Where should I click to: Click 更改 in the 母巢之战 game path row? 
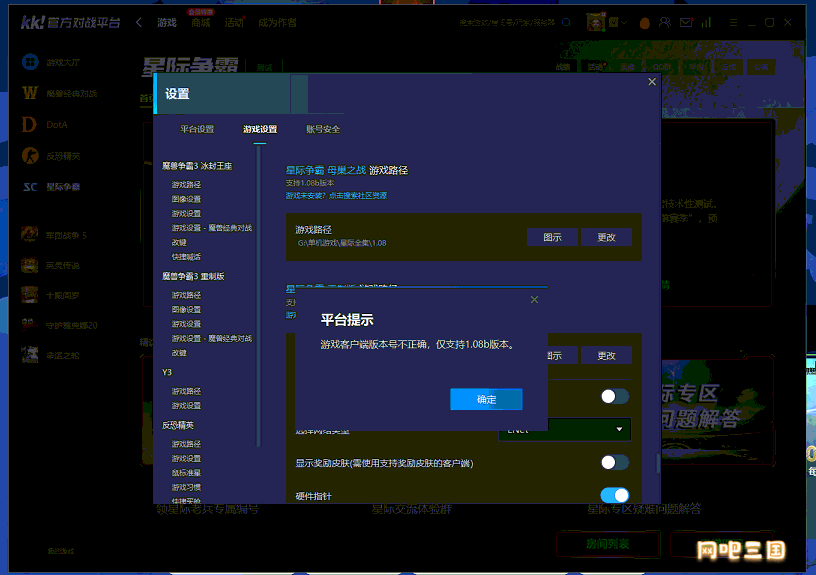[x=606, y=237]
